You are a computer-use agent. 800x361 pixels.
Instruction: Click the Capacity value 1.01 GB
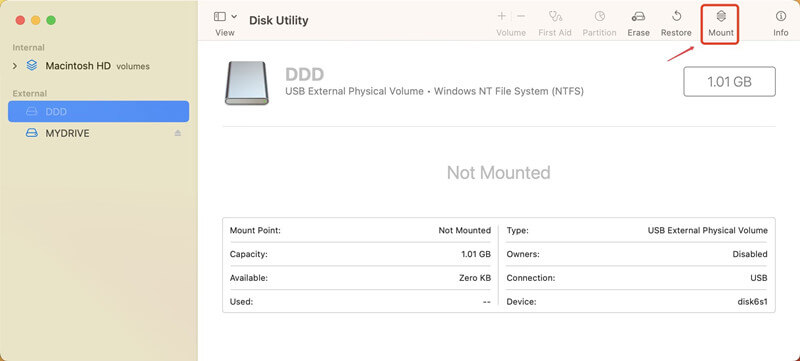(476, 254)
